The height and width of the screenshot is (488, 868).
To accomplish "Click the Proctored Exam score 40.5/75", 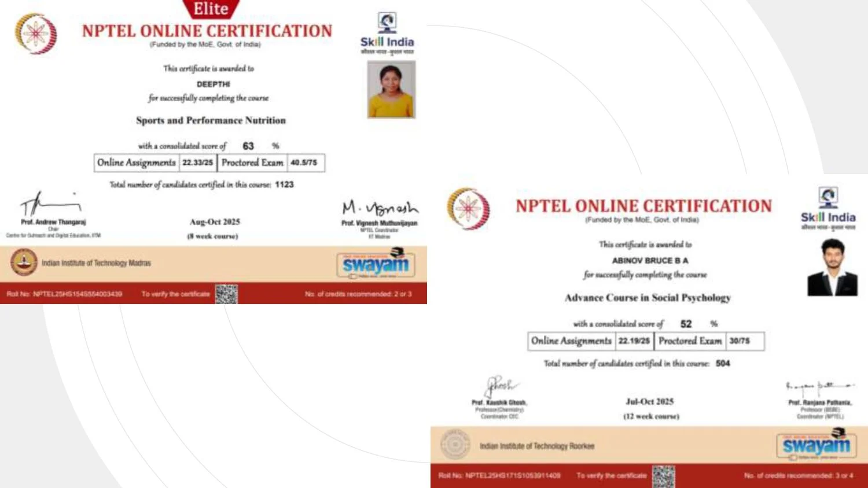I will (304, 163).
